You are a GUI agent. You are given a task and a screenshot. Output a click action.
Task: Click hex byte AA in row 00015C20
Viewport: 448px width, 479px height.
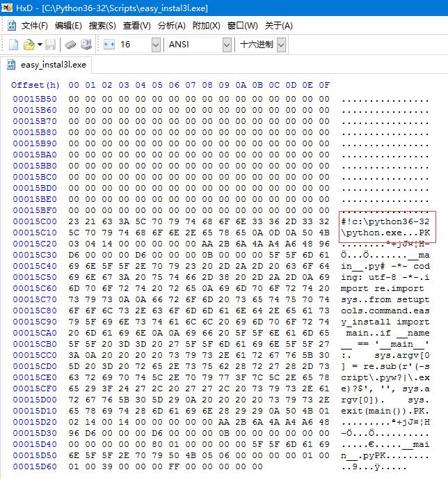[x=207, y=244]
